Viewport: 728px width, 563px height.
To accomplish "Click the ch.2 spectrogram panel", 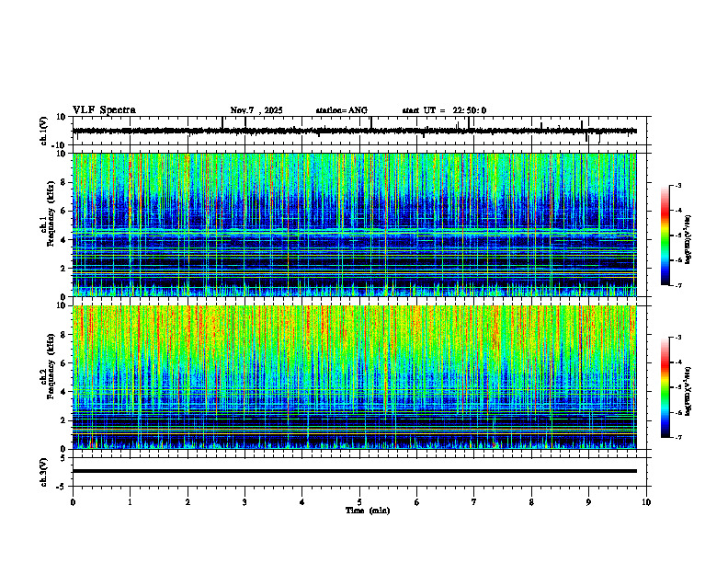I will coord(354,377).
